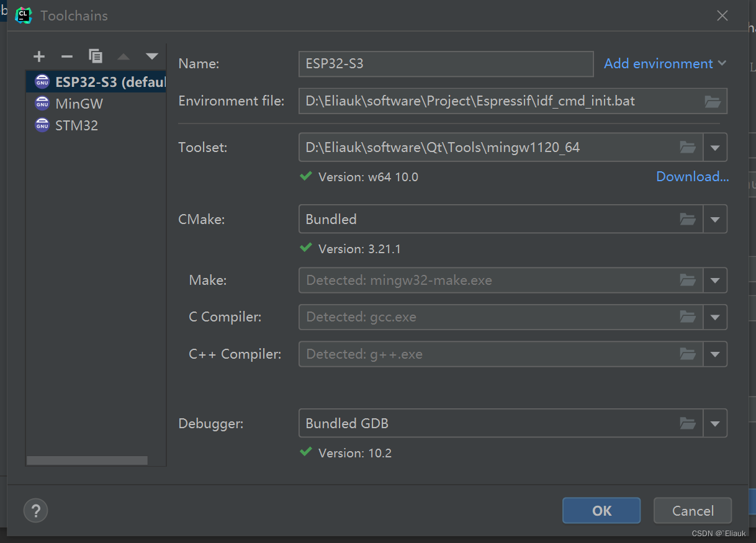Duplicate the ESP32-S3 toolchain via copy icon
The height and width of the screenshot is (543, 756).
96,56
